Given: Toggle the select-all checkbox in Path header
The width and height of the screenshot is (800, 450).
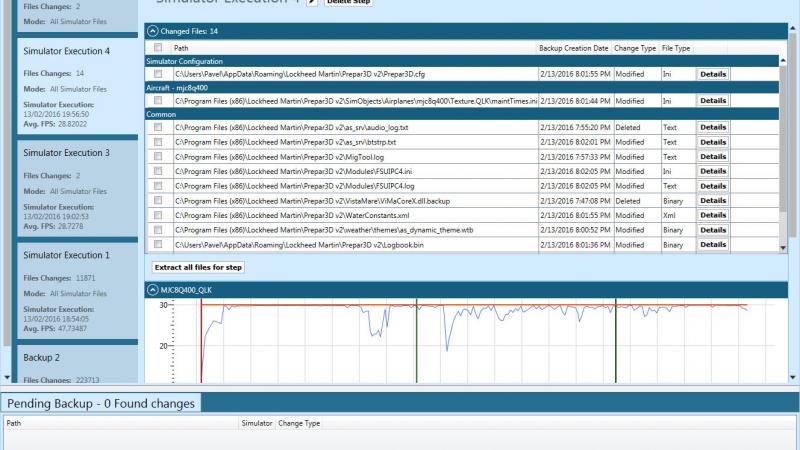Looking at the screenshot, I should pyautogui.click(x=158, y=47).
